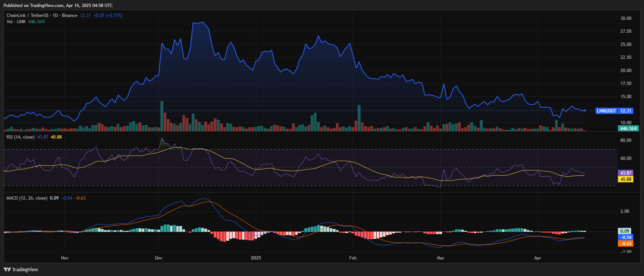Click the Published on TradingView.com header text
Image resolution: width=644 pixels, height=276 pixels.
(58, 6)
